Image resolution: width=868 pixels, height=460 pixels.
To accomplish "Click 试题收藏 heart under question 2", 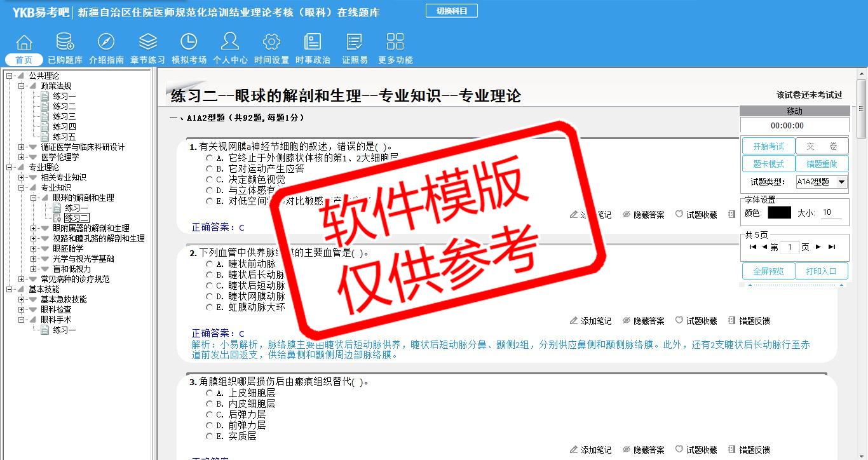I will [x=696, y=321].
